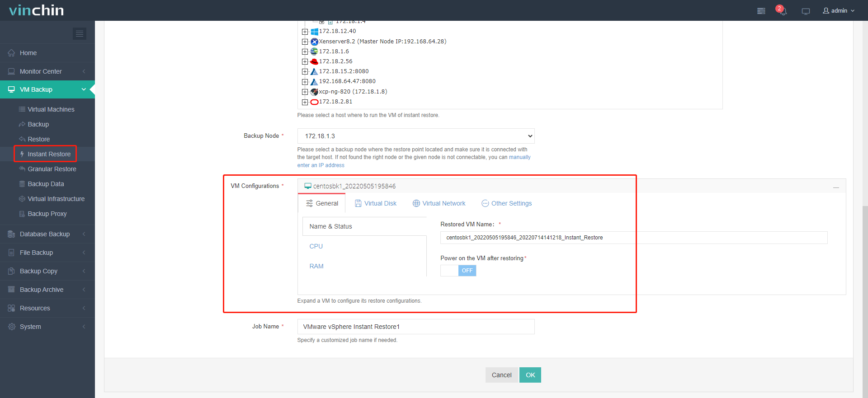The image size is (868, 398).
Task: Click the page vertical scrollbar
Action: 865,302
